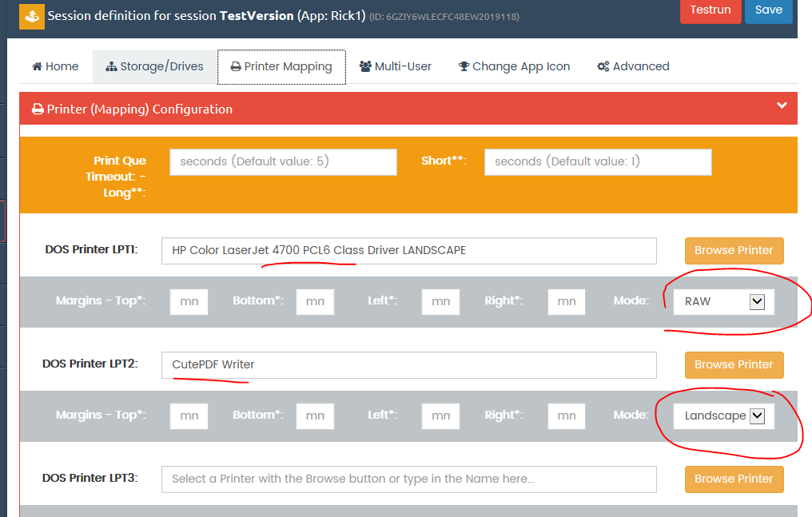Image resolution: width=812 pixels, height=517 pixels.
Task: Open the Advanced tab
Action: coord(633,66)
